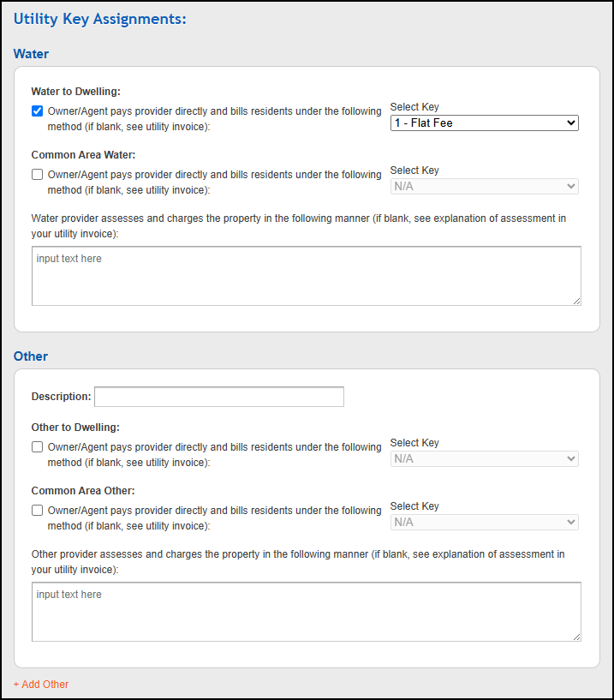Grab the Water text area resize handle
This screenshot has width=614, height=700.
(577, 302)
